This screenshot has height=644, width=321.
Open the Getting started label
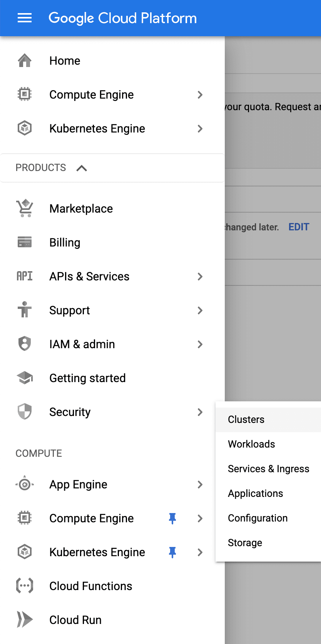tap(87, 378)
